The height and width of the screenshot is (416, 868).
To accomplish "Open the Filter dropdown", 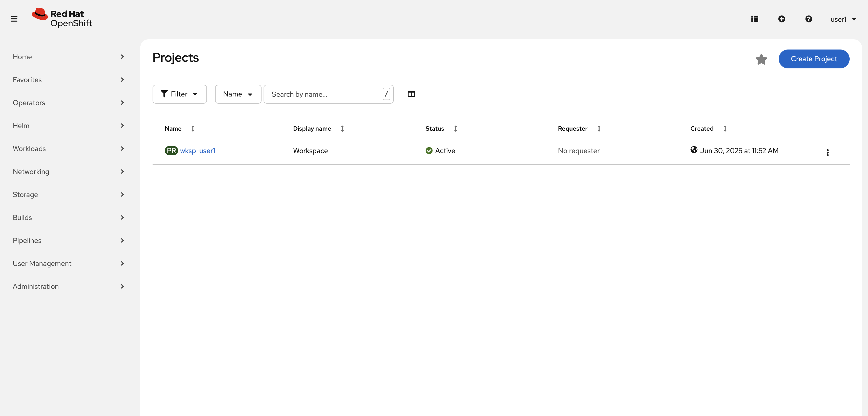I will point(180,94).
